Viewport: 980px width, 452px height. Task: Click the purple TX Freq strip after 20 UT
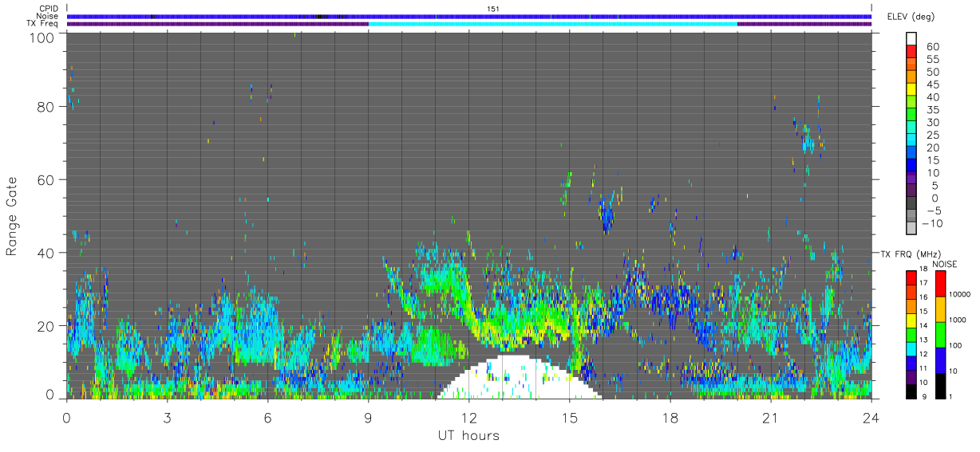[804, 24]
